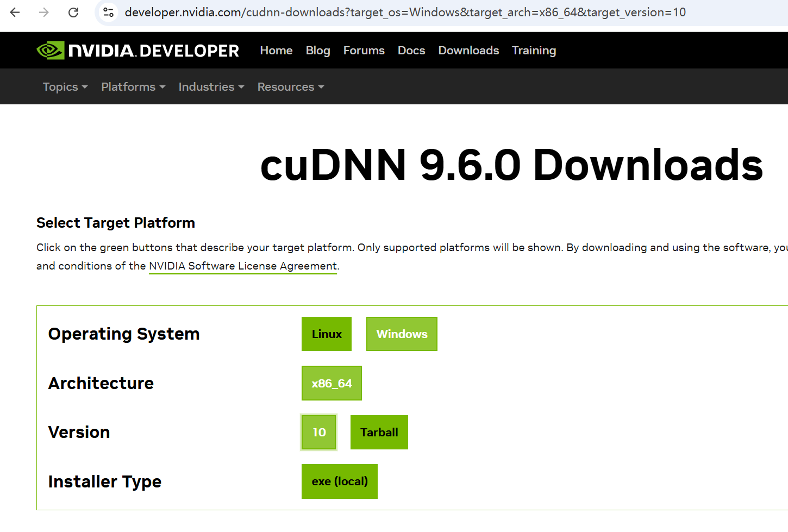The width and height of the screenshot is (788, 532).
Task: Open the Blog nav link
Action: (318, 51)
